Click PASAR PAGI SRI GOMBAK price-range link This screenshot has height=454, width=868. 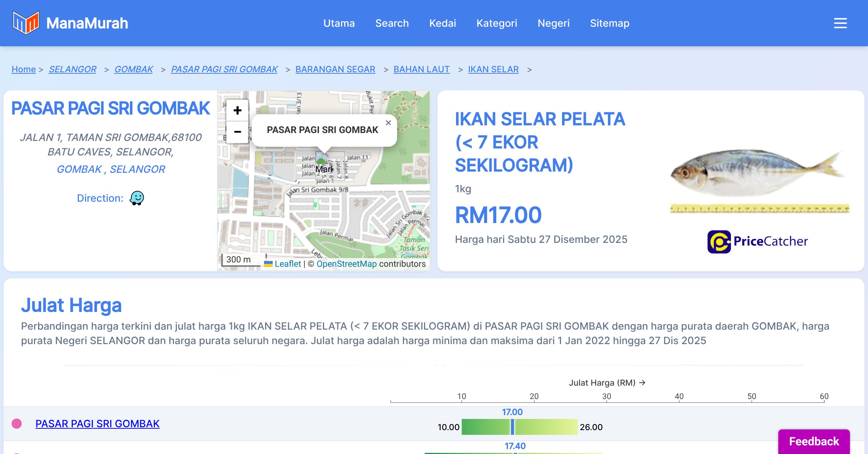point(97,424)
